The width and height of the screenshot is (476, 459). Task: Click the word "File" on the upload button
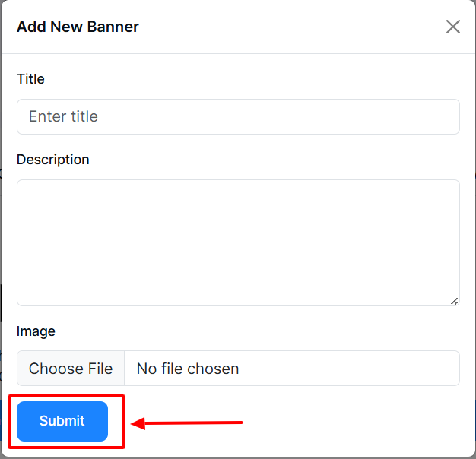(x=98, y=369)
